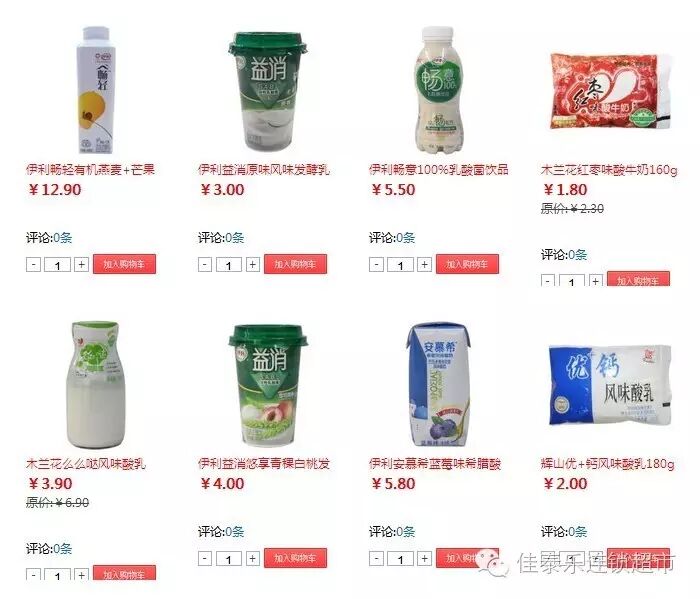Click the quantity field for 伊利畅轻有机燕麦+芒果
Viewport: 700px width, 599px height.
(58, 265)
